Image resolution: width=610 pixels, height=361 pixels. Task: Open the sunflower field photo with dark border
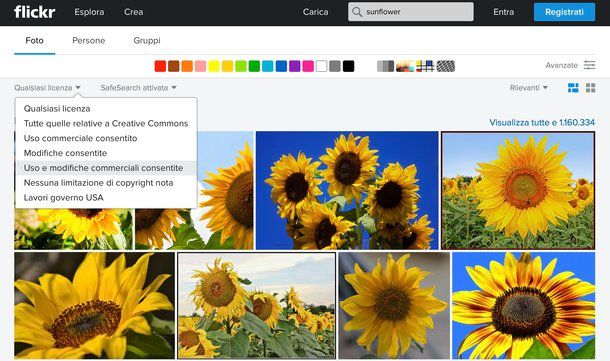(x=518, y=190)
